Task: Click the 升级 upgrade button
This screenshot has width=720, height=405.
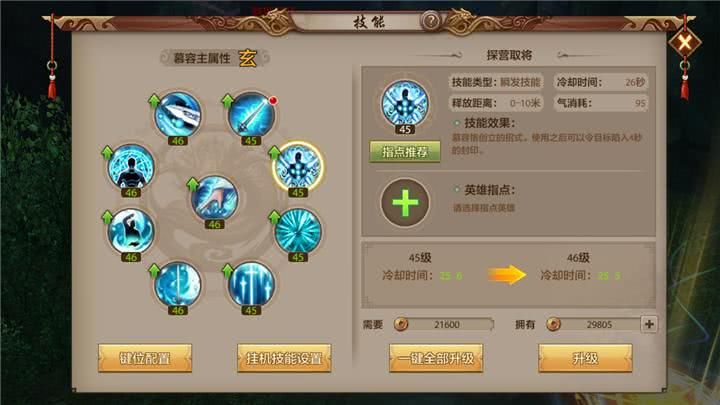Action: (x=585, y=358)
